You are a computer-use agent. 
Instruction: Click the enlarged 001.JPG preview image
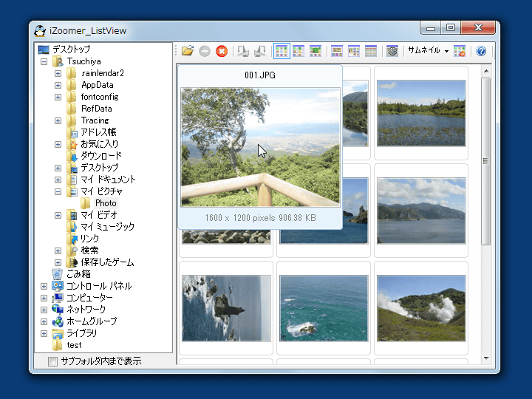[260, 147]
